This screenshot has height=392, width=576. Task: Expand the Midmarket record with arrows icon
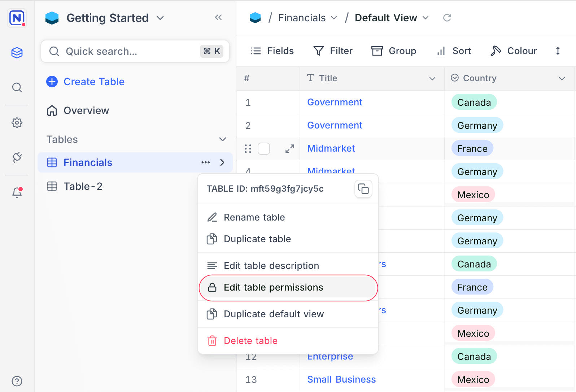289,149
